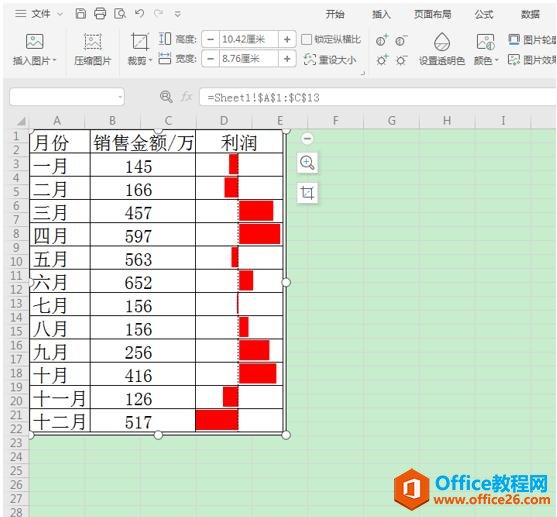Click the picture's bottom-right resize handle
The image size is (557, 517).
[x=286, y=435]
